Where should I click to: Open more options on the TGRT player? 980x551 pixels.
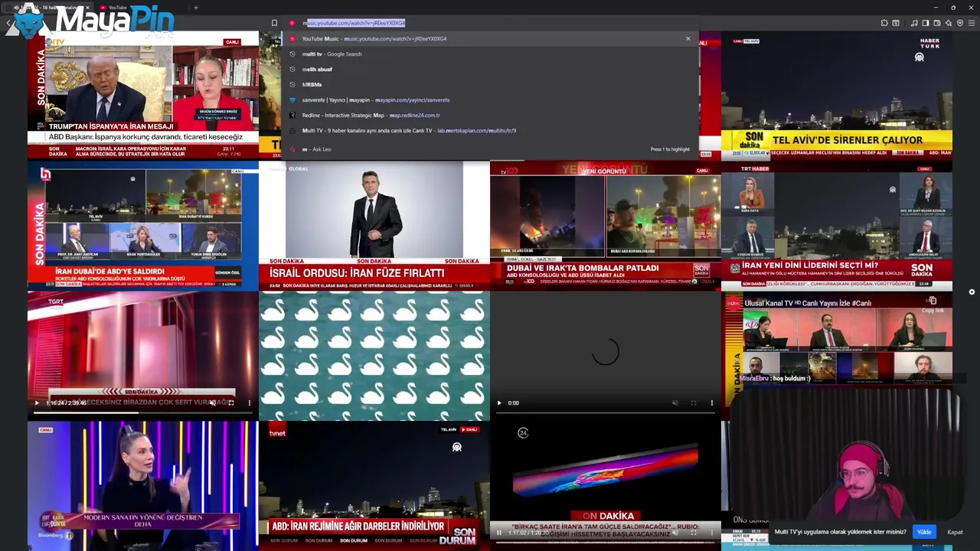point(249,403)
